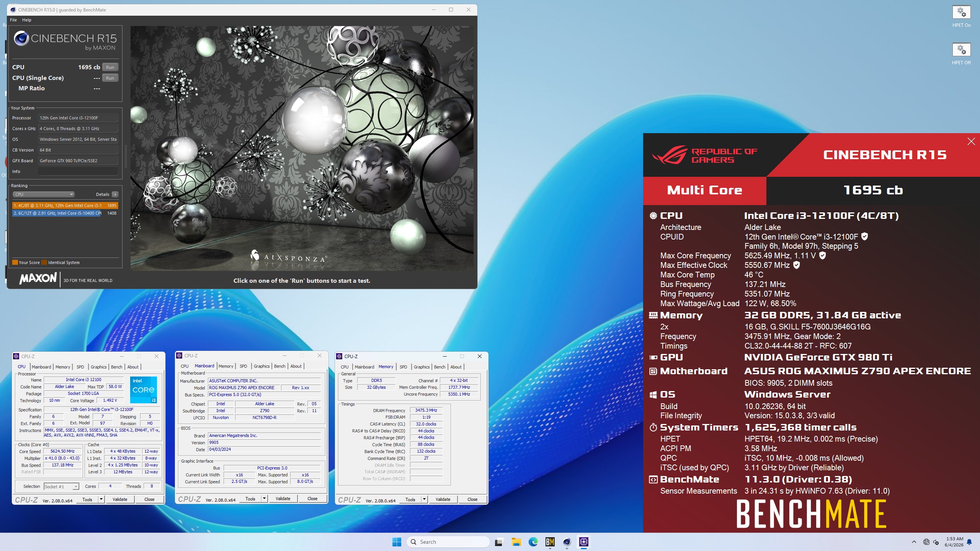Screen dimensions: 980x551
Task: Open the notification bell
Action: 969,542
